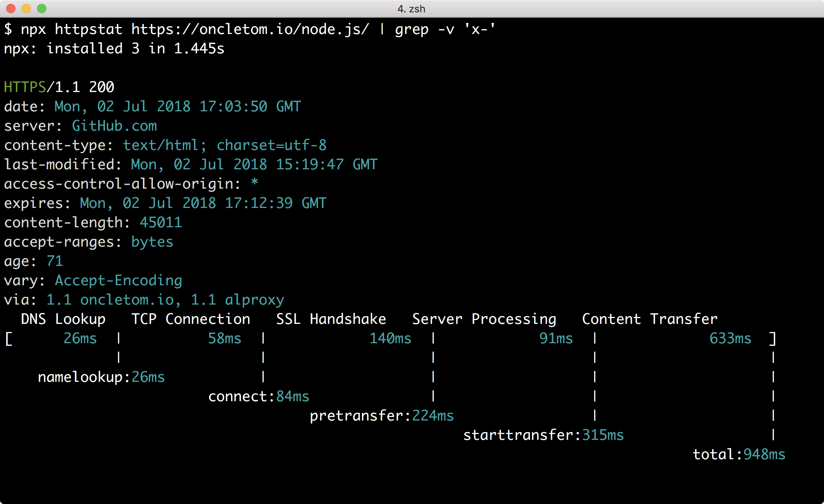Click the Server Processing column heading
The width and height of the screenshot is (824, 504).
pos(484,319)
